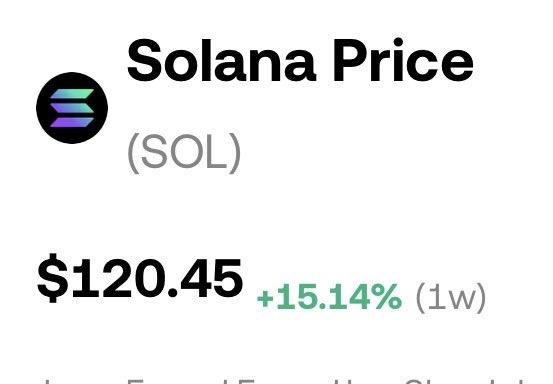Open the Solana Price heading
553x384 pixels.
point(300,61)
